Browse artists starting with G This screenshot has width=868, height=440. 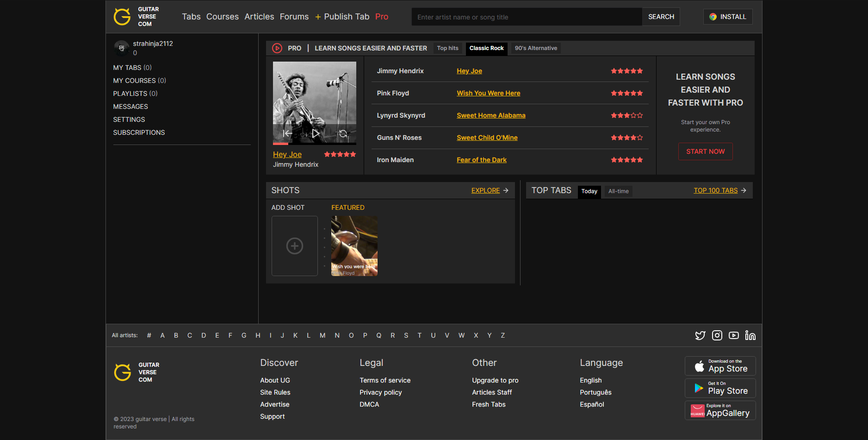pyautogui.click(x=244, y=335)
